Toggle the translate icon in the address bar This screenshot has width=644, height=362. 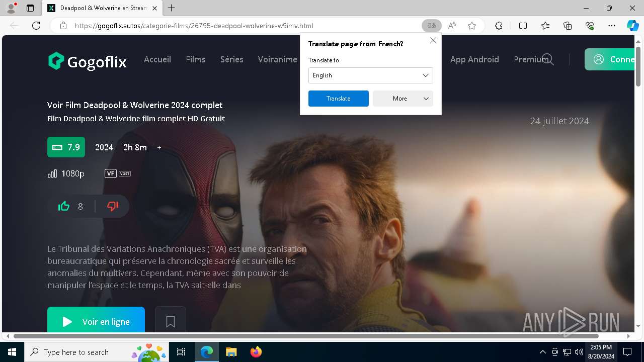(431, 26)
